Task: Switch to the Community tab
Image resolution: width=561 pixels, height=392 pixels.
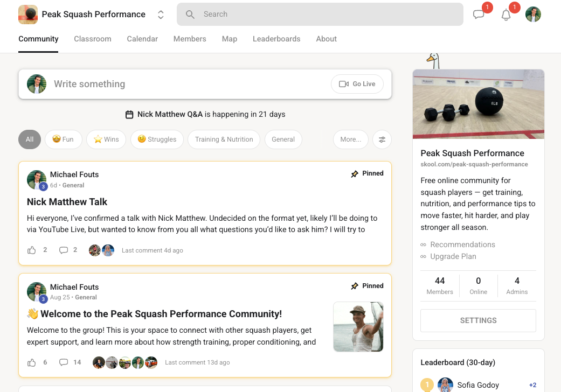Action: pos(38,39)
